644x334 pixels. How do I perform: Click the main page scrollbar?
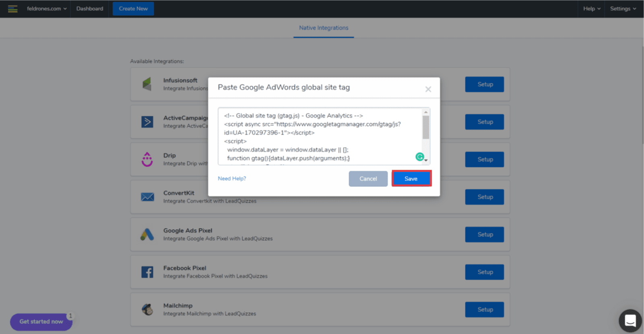tap(642, 94)
